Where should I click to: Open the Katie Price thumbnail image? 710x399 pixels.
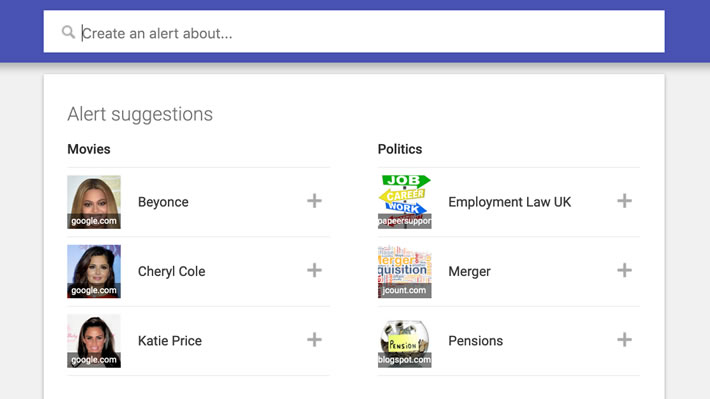[x=94, y=341]
